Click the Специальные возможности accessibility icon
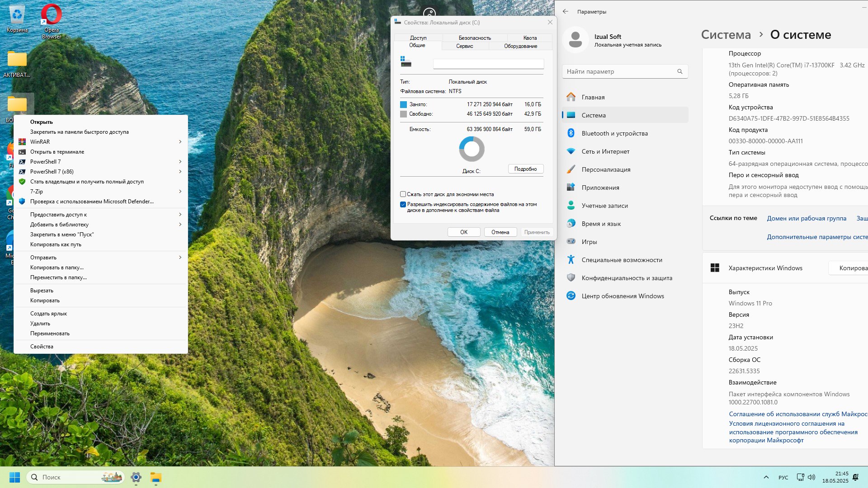 (571, 259)
